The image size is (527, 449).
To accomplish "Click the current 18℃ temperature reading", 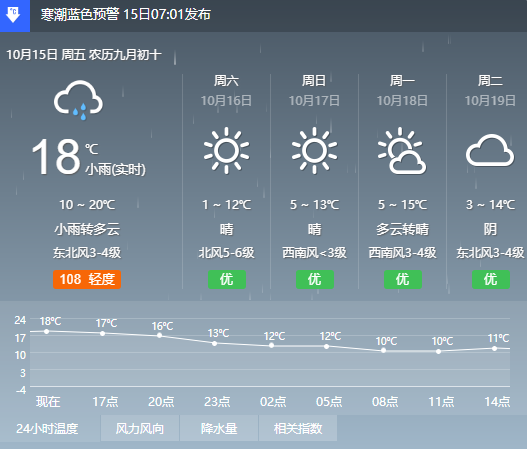I will [55, 157].
